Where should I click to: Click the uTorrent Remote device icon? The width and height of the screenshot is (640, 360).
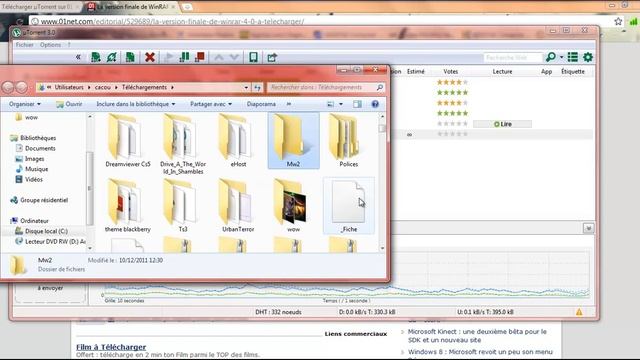click(x=253, y=57)
